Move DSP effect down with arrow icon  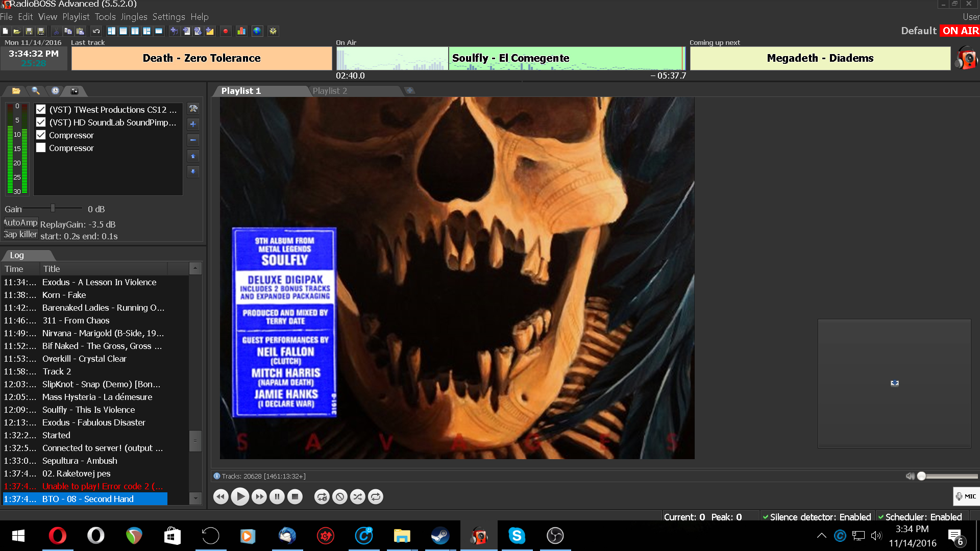pyautogui.click(x=193, y=171)
